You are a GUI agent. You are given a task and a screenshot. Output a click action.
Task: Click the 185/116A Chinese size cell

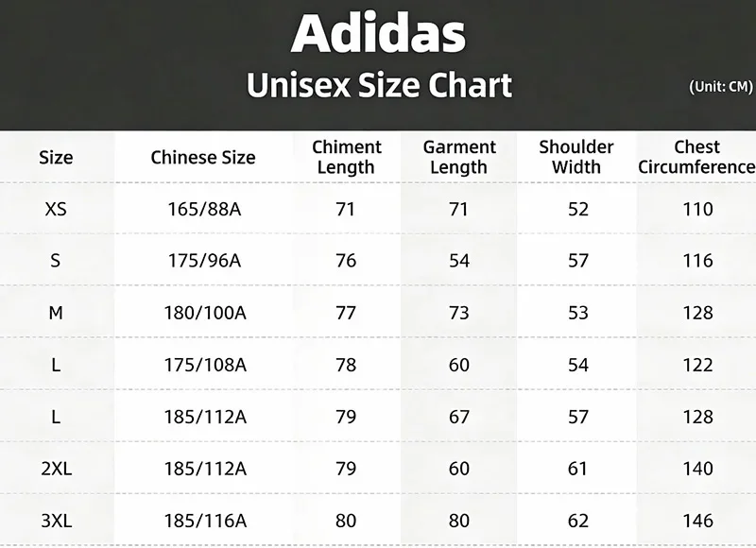[x=205, y=521]
